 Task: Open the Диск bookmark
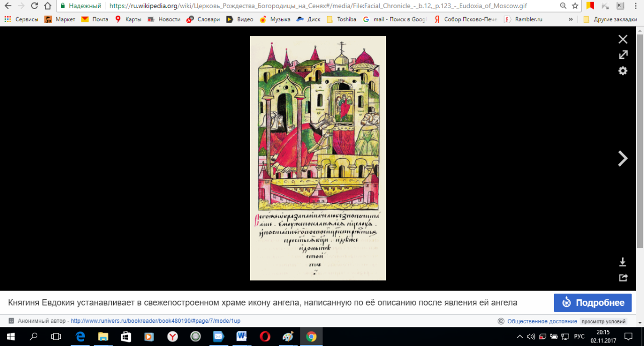tap(308, 19)
